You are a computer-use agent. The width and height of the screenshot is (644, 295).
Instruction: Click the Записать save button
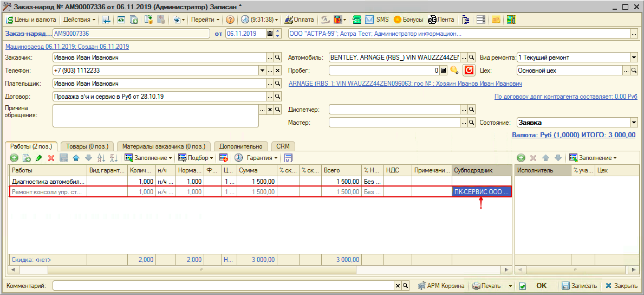point(579,286)
